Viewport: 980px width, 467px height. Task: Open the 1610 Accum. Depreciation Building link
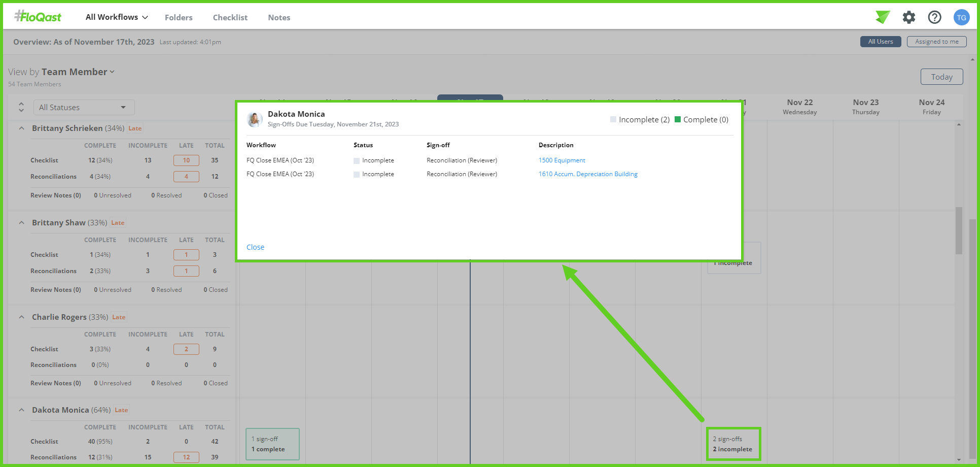587,174
